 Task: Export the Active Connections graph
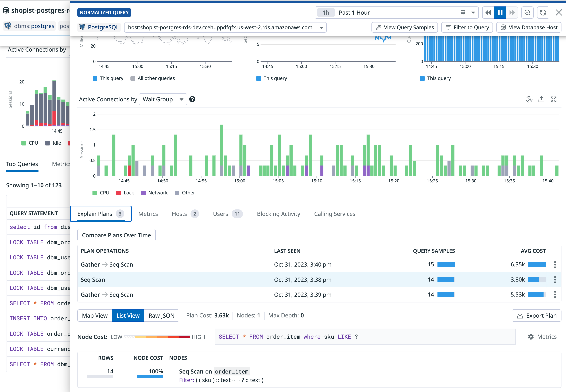click(x=541, y=99)
